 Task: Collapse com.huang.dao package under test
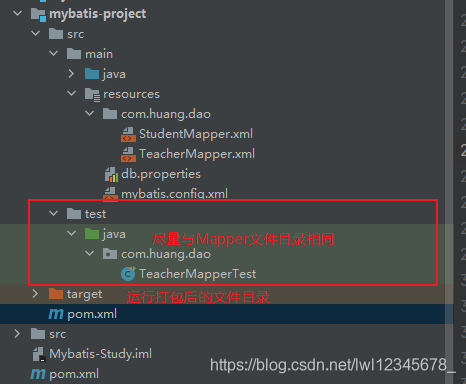click(x=89, y=253)
